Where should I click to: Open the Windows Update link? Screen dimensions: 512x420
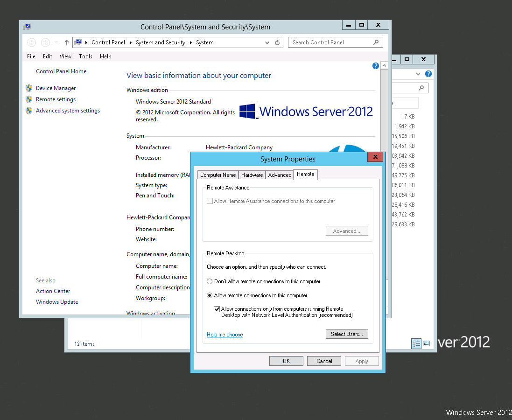57,302
